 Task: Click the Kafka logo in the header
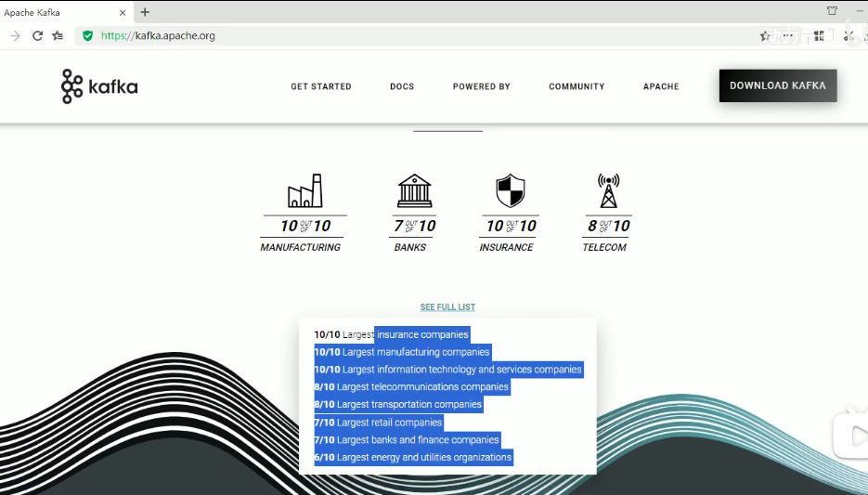coord(99,86)
